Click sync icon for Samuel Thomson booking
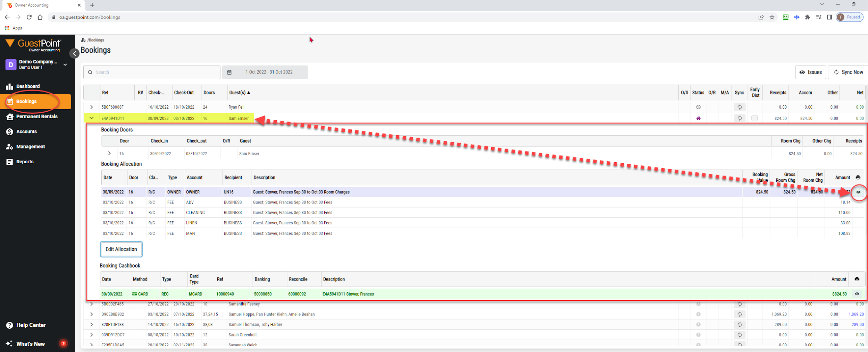Screen dimensions: 868x352 pyautogui.click(x=740, y=325)
